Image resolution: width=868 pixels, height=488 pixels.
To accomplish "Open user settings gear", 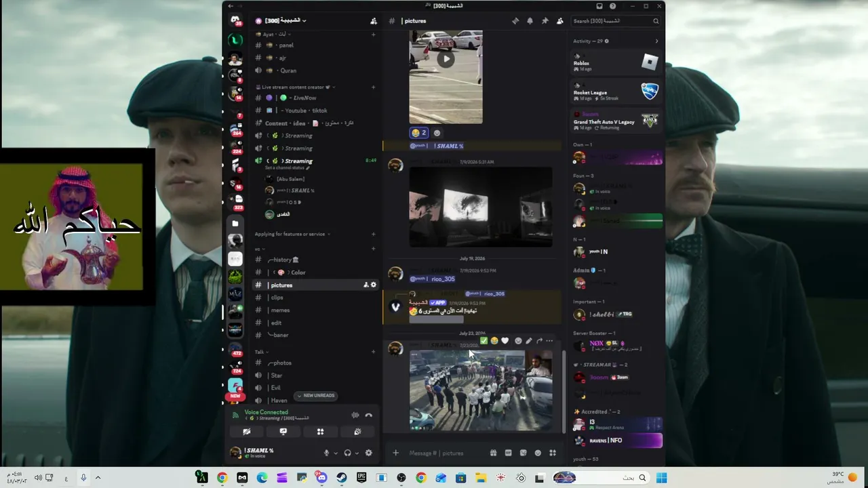I will (x=369, y=453).
